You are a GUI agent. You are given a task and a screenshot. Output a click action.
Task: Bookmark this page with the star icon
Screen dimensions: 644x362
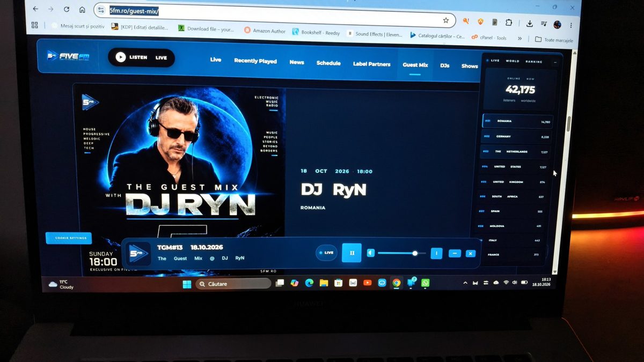[445, 20]
